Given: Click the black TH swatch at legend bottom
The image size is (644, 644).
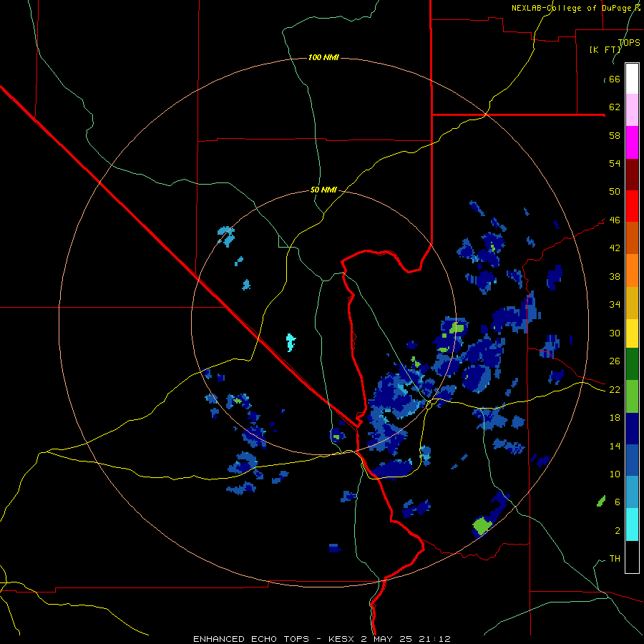Looking at the screenshot, I should [x=632, y=557].
